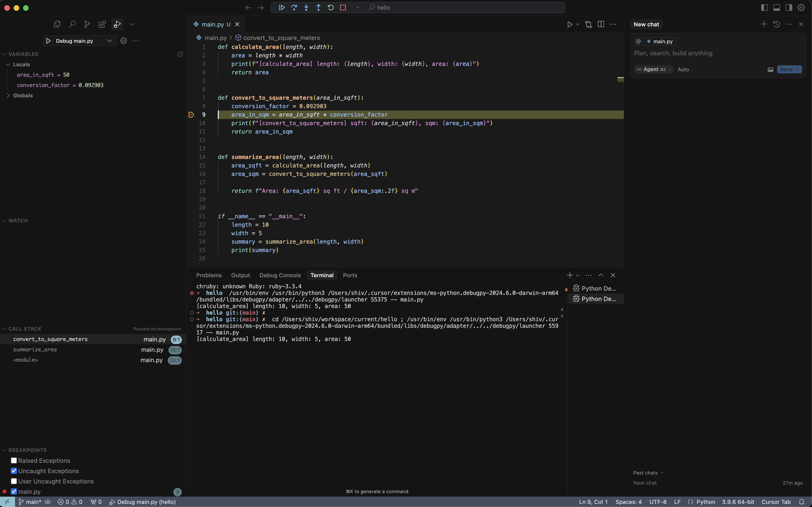Collapse the Locals tree node

[18, 64]
